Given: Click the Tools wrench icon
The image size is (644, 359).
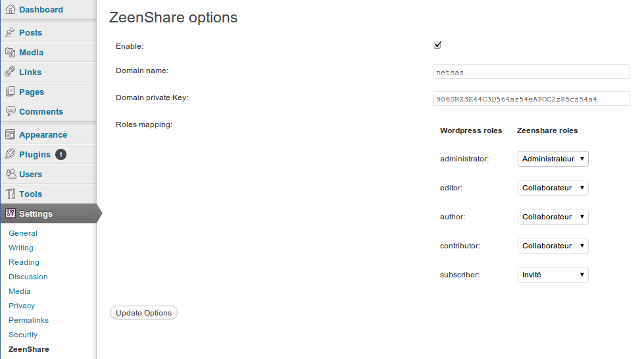Looking at the screenshot, I should click(x=11, y=193).
